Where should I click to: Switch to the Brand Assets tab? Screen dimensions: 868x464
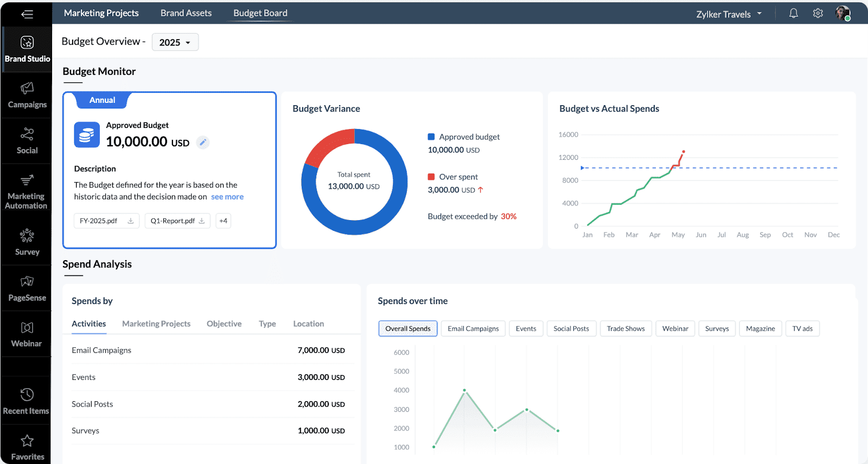coord(186,13)
